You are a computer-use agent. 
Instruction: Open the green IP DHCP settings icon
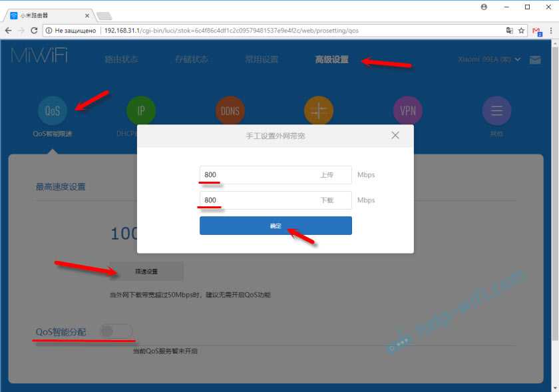[141, 110]
